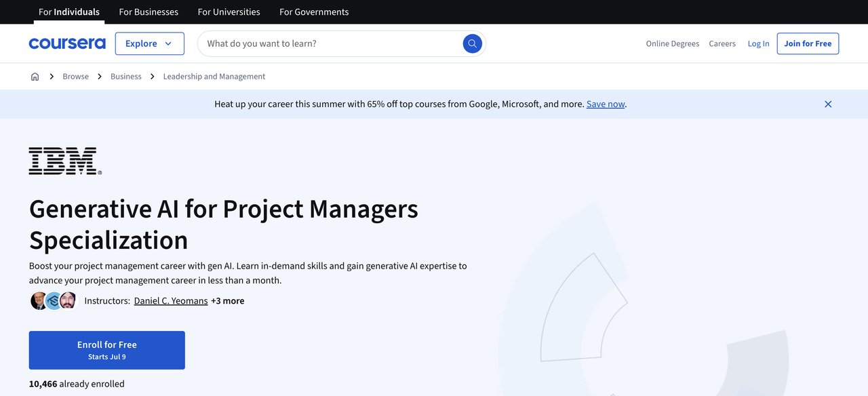Viewport: 868px width, 396px height.
Task: Dismiss the summer promo banner
Action: pyautogui.click(x=828, y=104)
